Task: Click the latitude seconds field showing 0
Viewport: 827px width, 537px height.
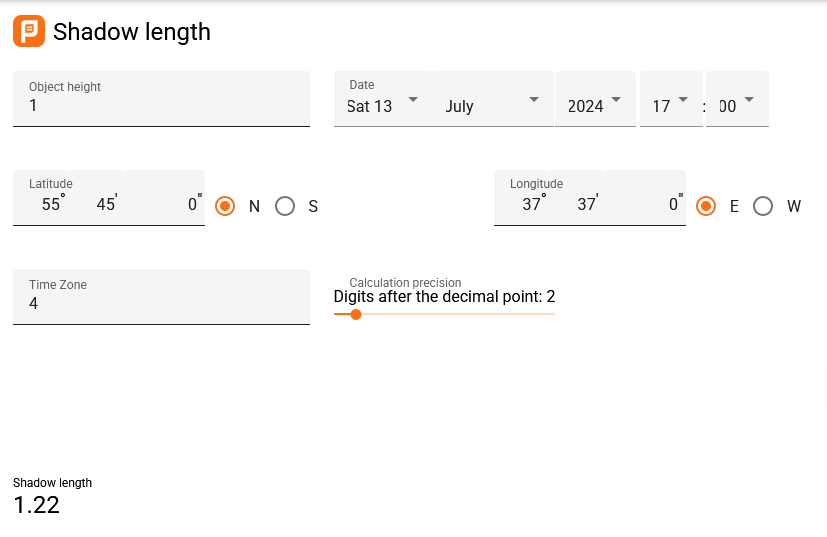Action: (x=164, y=198)
